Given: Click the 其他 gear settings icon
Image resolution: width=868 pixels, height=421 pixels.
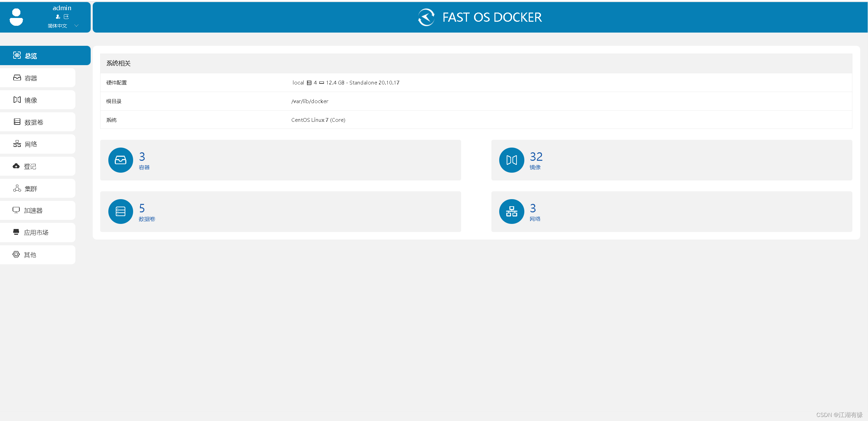Looking at the screenshot, I should tap(16, 254).
